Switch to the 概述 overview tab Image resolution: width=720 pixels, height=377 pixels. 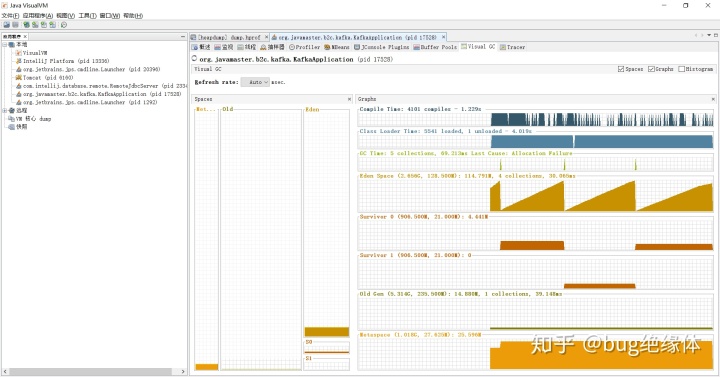[201, 47]
